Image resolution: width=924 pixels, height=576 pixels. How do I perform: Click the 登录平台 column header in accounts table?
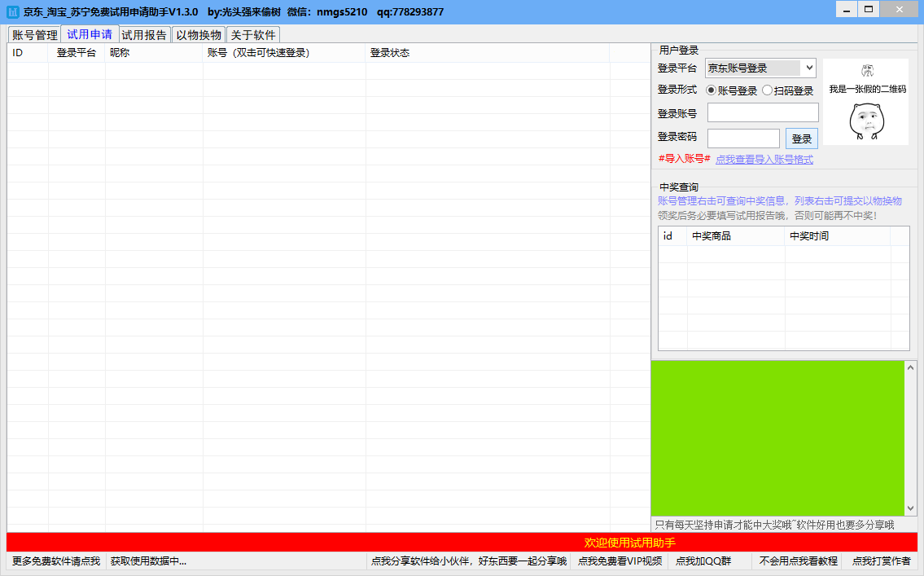[77, 52]
